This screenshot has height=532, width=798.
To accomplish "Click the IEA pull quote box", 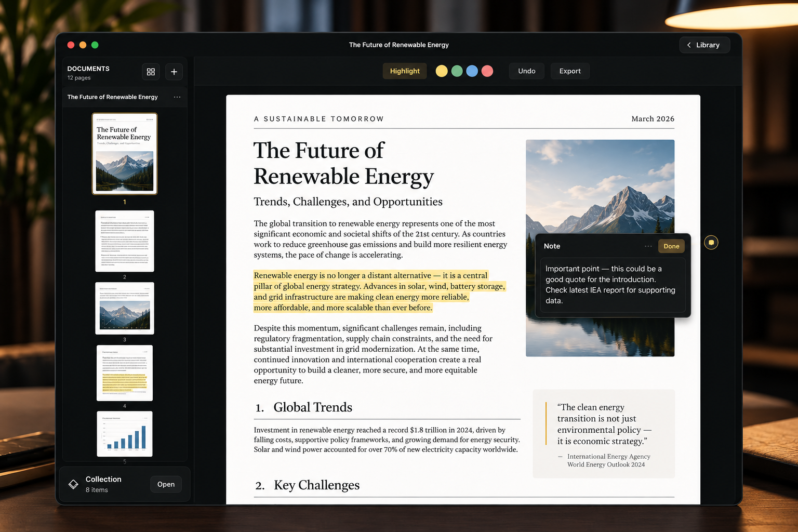I will [x=604, y=434].
